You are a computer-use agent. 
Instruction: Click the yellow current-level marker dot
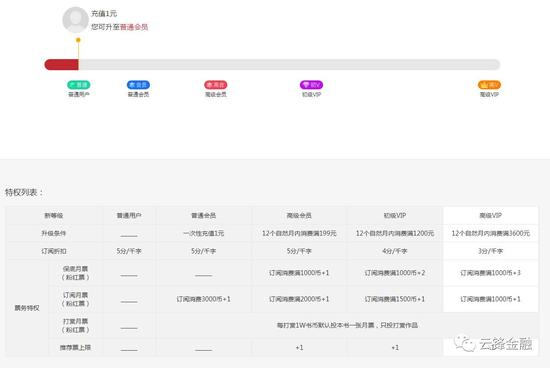(78, 40)
